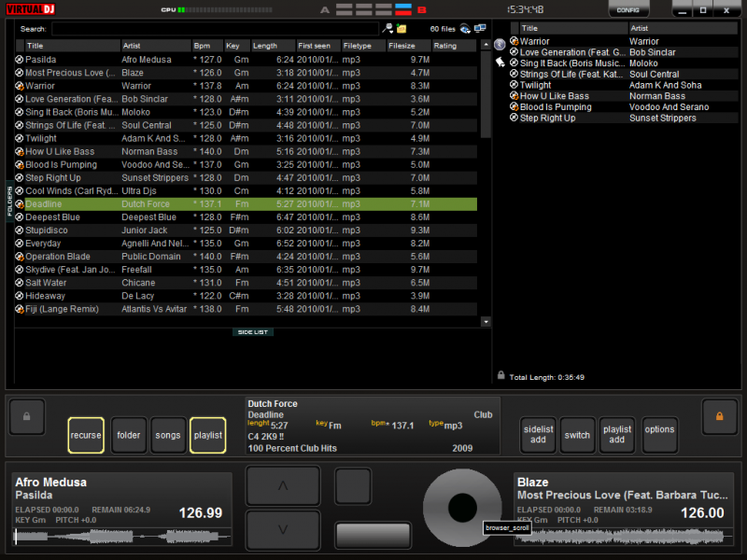Open the playlist tag options icon

coord(500,62)
